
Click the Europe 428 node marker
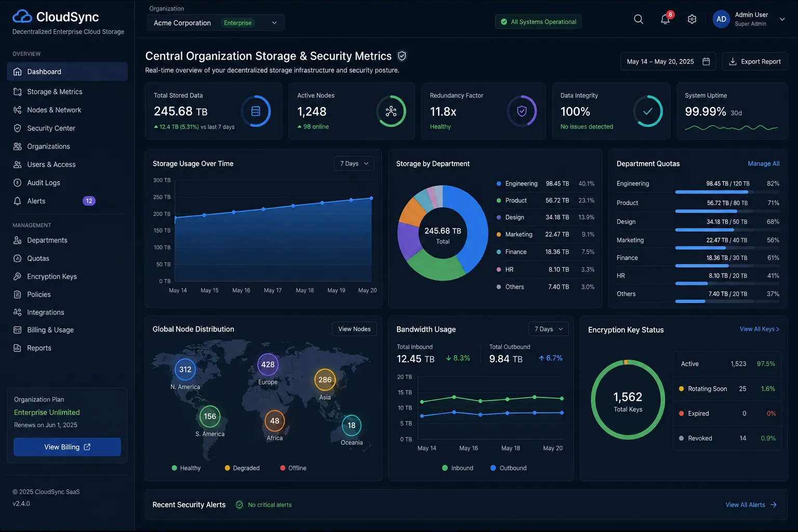(268, 365)
